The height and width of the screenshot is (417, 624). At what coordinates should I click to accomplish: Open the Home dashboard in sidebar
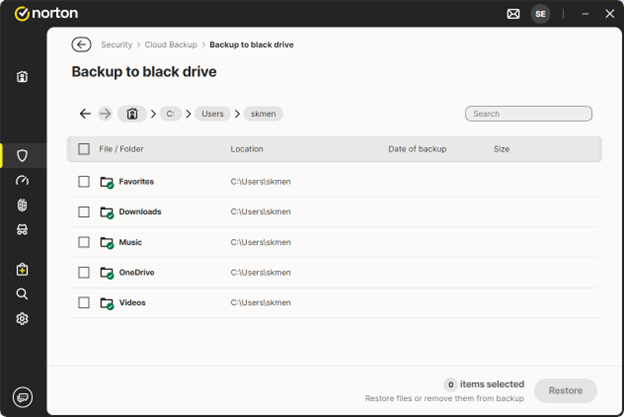[x=22, y=77]
